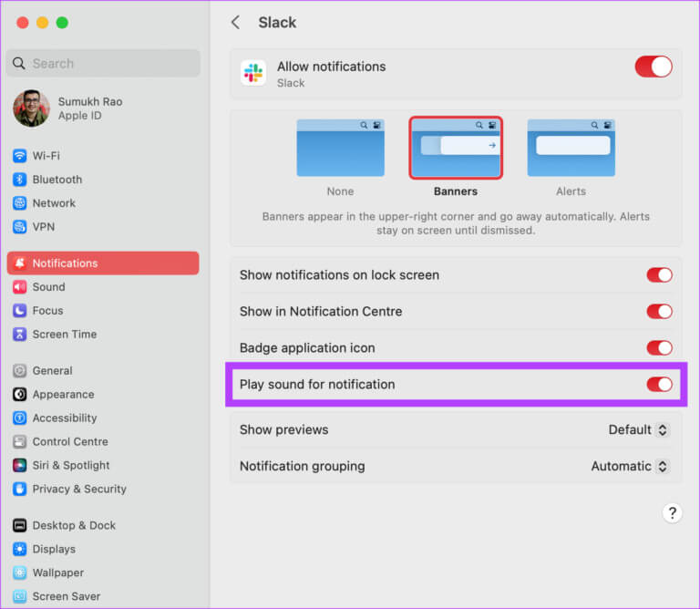700x609 pixels.
Task: Click the Screen Saver icon
Action: point(20,596)
